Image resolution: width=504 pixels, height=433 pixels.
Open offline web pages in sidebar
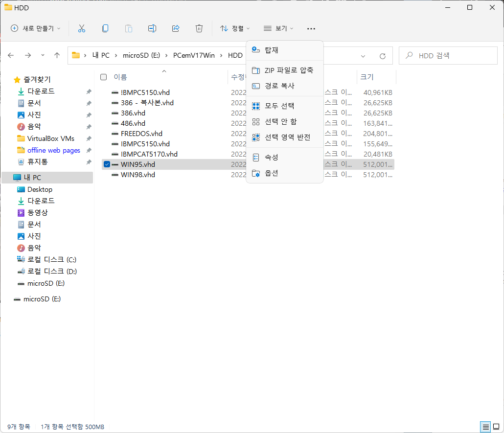[x=54, y=150]
